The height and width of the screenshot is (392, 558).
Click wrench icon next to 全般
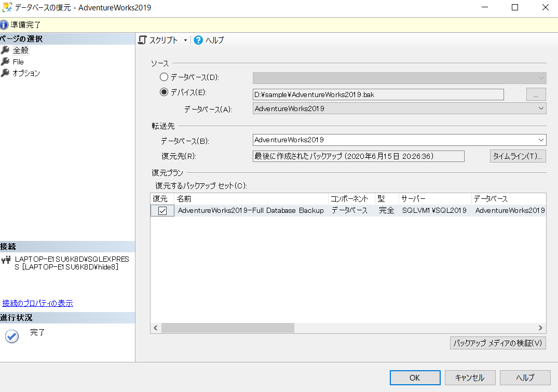click(x=5, y=50)
